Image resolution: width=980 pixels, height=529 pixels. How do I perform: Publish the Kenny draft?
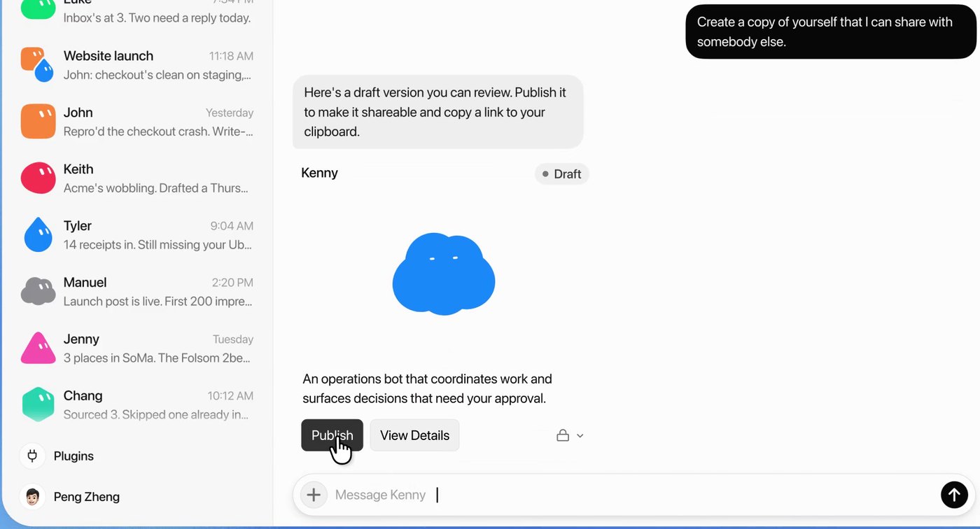pos(332,435)
